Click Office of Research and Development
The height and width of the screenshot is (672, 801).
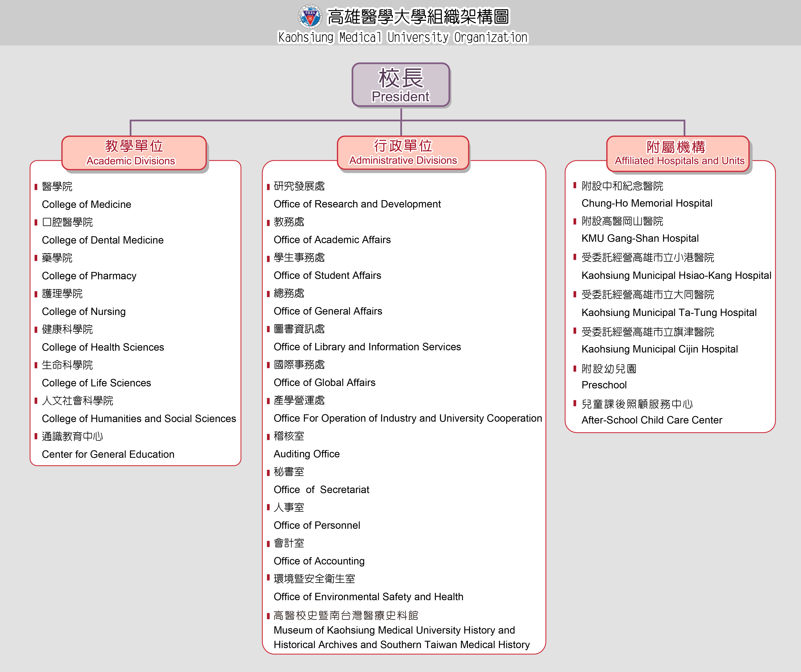[357, 204]
